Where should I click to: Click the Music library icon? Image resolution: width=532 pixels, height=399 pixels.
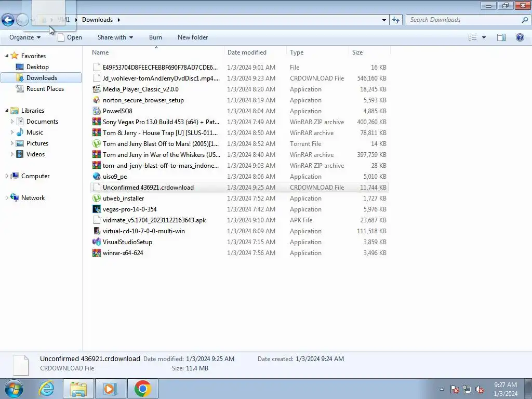click(20, 132)
